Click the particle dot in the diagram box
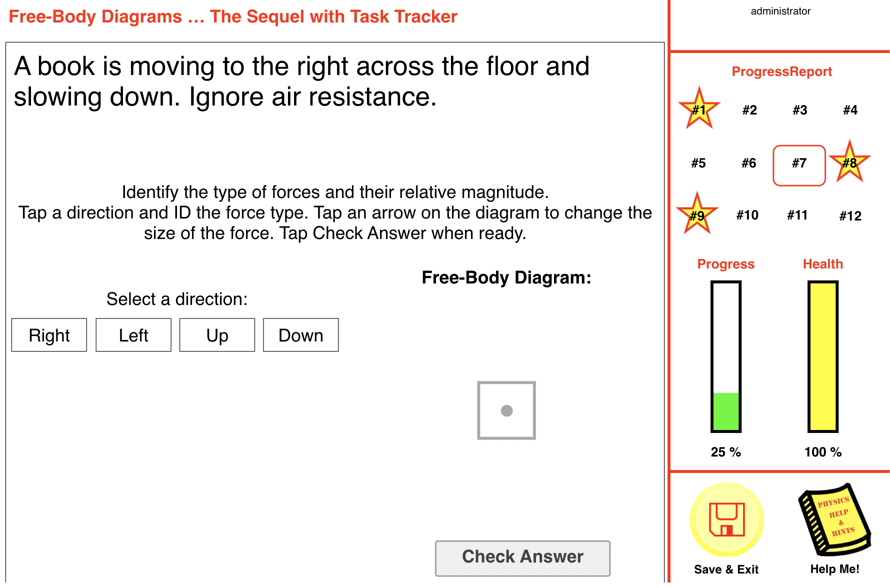This screenshot has height=588, width=890. (x=506, y=411)
